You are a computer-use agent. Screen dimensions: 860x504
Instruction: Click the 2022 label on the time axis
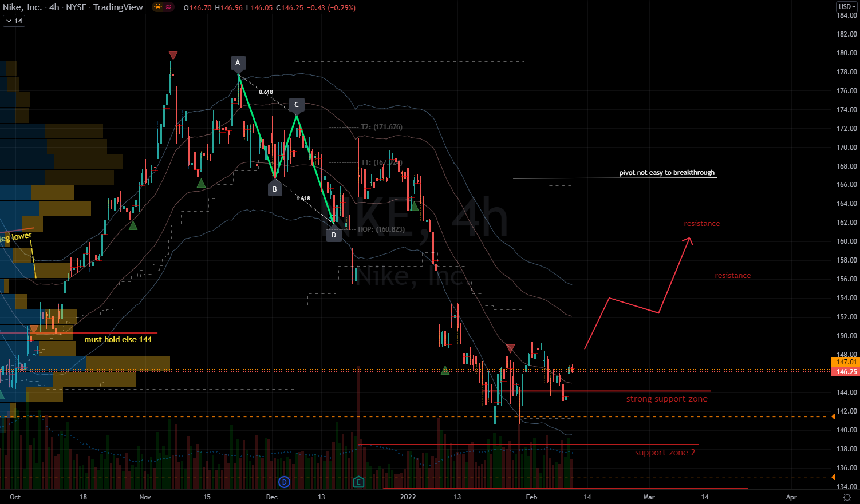[408, 497]
